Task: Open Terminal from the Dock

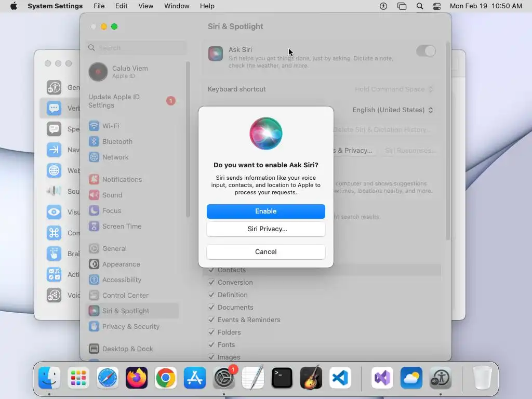Action: pos(282,378)
